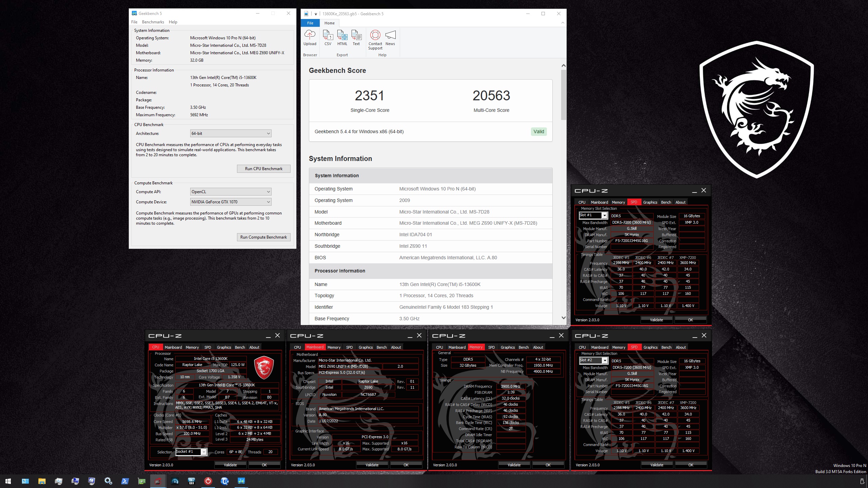The height and width of the screenshot is (488, 868).
Task: Open Control Panel from the taskbar
Action: pos(25,481)
